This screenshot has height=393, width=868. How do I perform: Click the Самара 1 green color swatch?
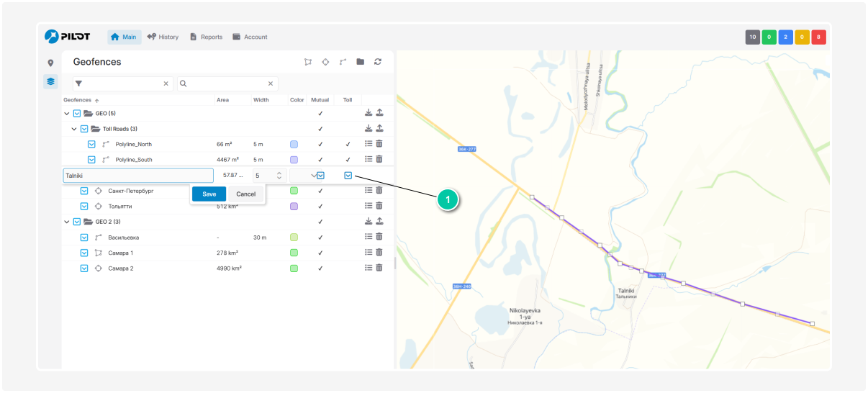[294, 253]
